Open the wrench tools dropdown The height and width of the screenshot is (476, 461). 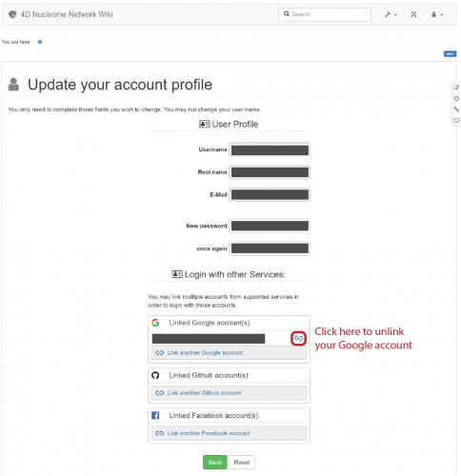click(391, 14)
